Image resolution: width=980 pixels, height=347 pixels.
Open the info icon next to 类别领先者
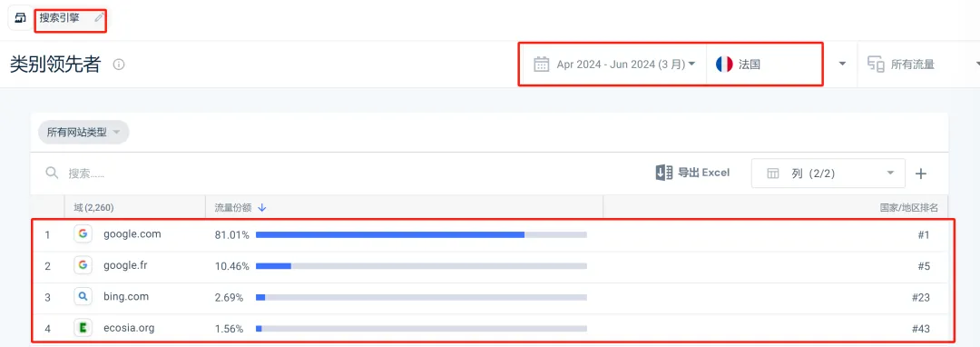coord(119,64)
